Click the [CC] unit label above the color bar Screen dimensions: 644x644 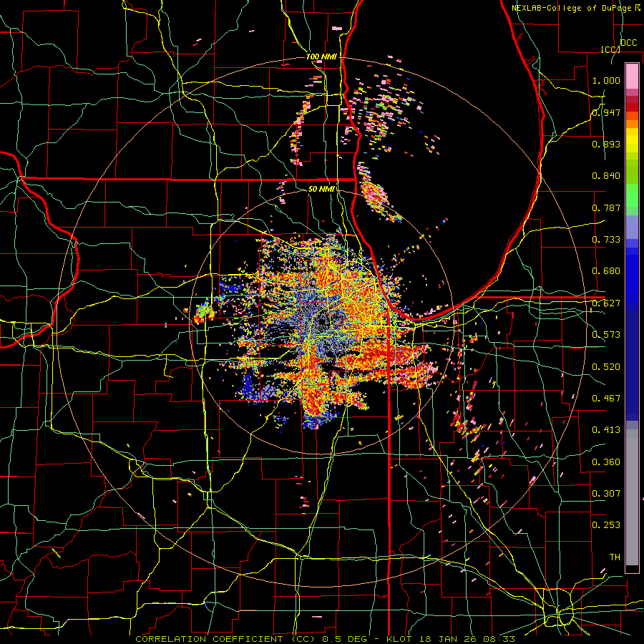point(610,49)
